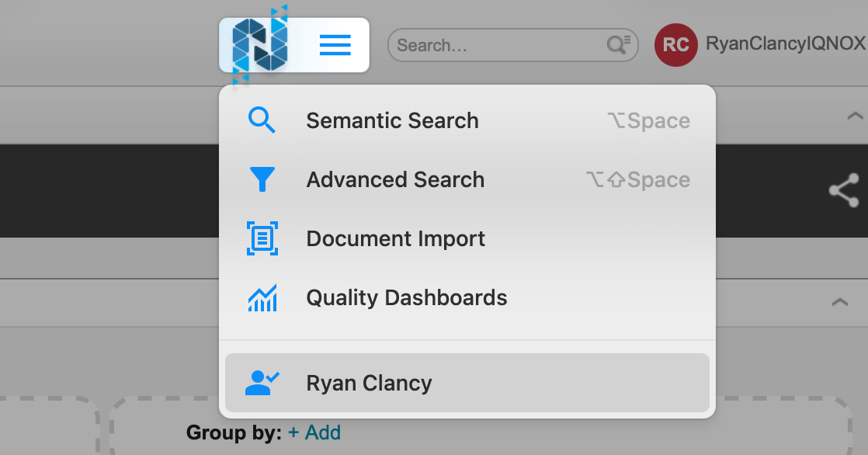Click the Advanced Search funnel icon

(262, 180)
